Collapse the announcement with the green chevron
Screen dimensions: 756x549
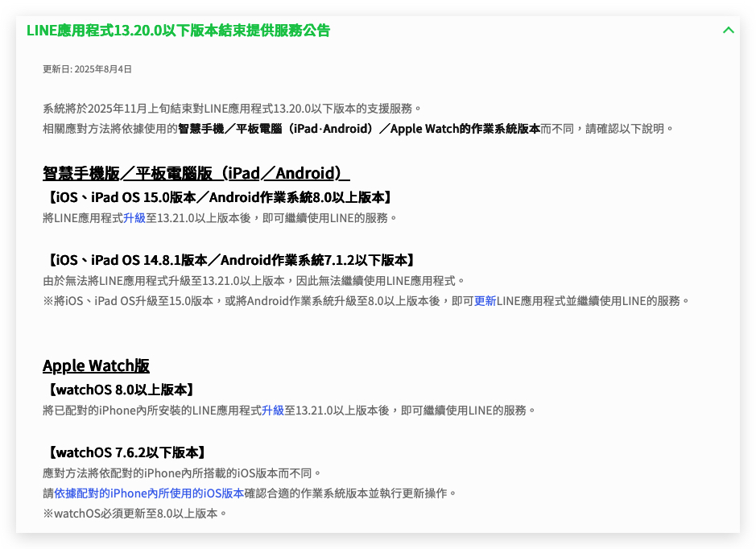[728, 31]
